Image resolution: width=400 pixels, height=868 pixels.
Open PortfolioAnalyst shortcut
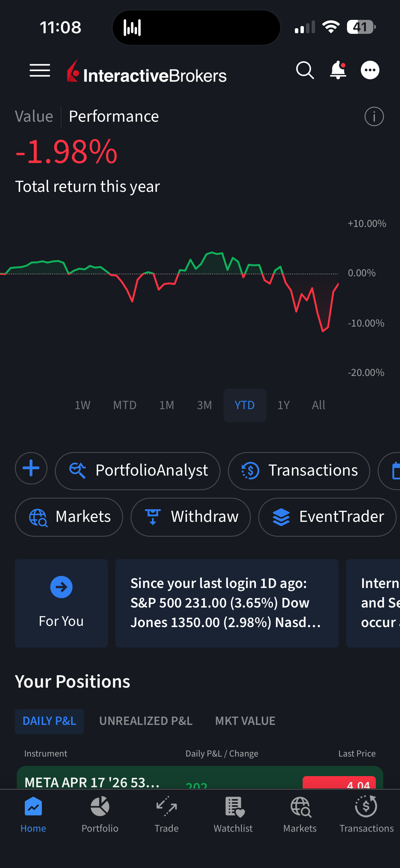click(x=137, y=471)
